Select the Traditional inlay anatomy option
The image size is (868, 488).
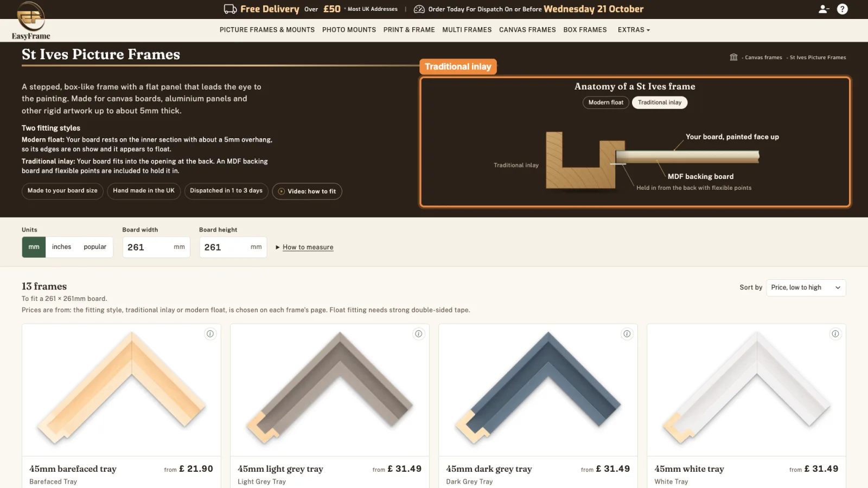pos(660,102)
